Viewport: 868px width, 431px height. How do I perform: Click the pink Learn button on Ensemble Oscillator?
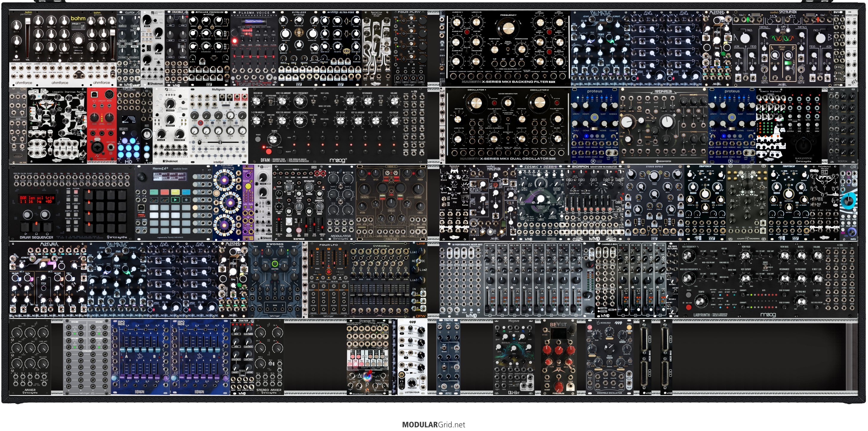(x=590, y=328)
